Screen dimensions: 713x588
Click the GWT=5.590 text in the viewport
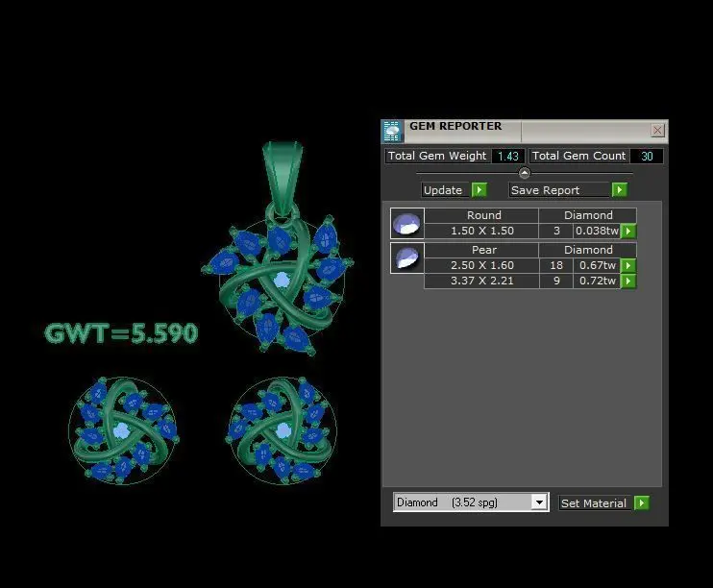[121, 332]
